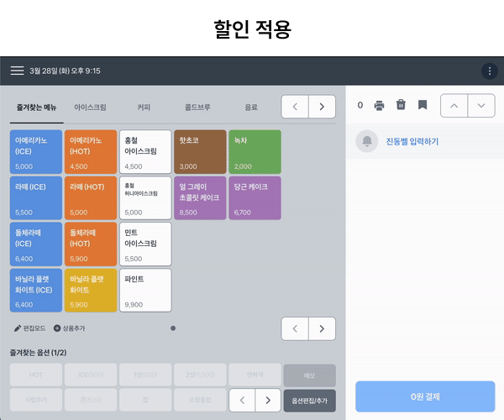504x420 pixels.
Task: Click the 편집모드 pencil icon
Action: [18, 328]
